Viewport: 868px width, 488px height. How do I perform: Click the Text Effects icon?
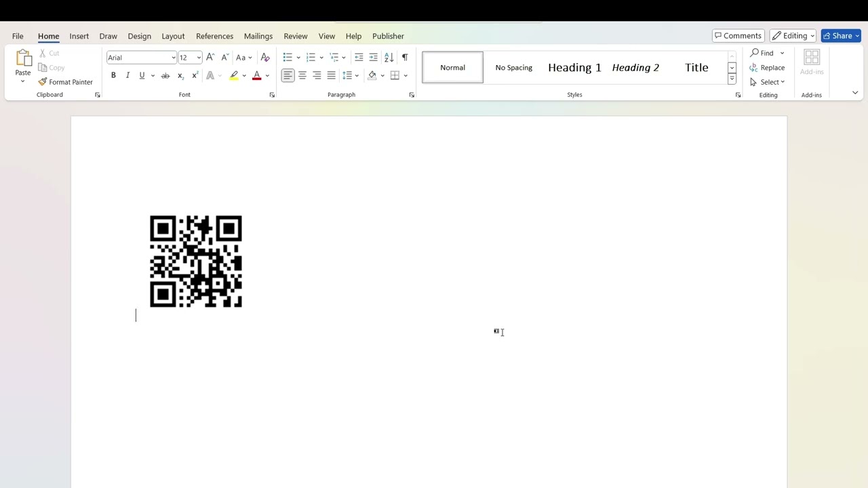tap(210, 75)
